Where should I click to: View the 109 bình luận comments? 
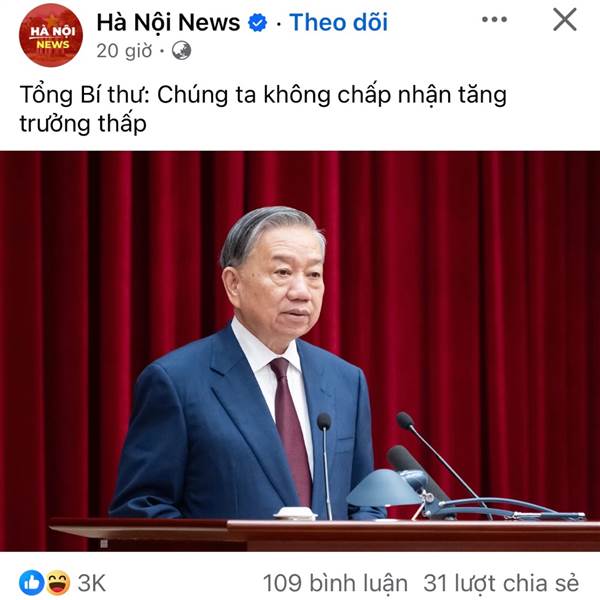(x=335, y=583)
